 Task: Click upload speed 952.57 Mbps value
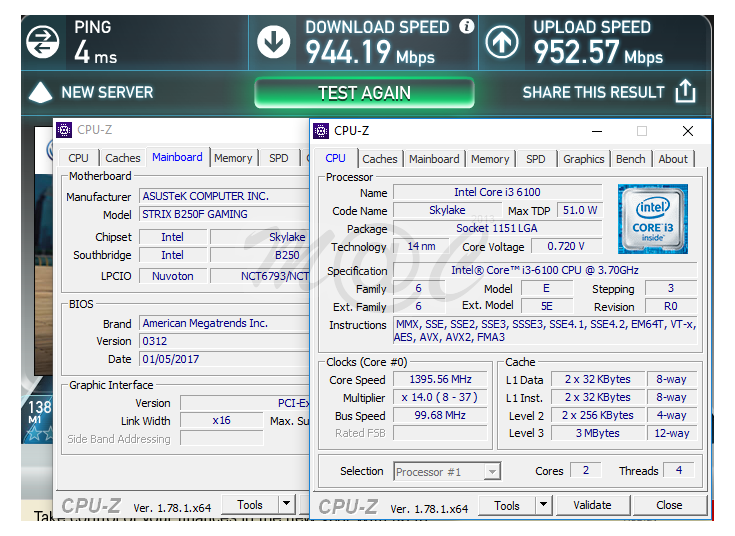click(x=598, y=52)
